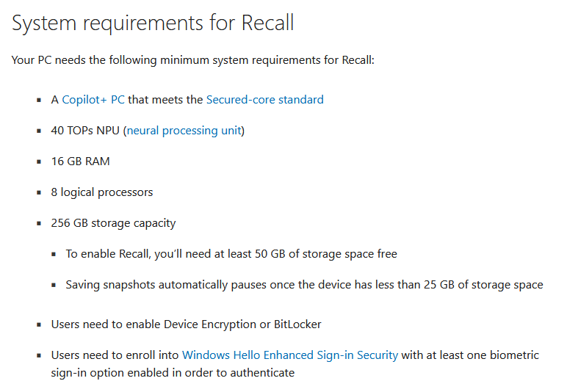Click the "8 logical processors" list item
Viewport: 567px width, 392px height.
click(x=101, y=192)
